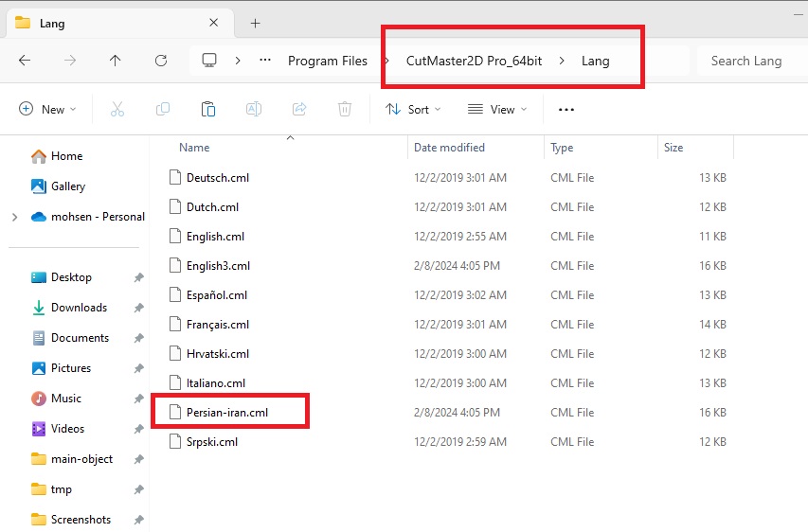Select the English.cml file
Image resolution: width=808 pixels, height=532 pixels.
point(215,237)
